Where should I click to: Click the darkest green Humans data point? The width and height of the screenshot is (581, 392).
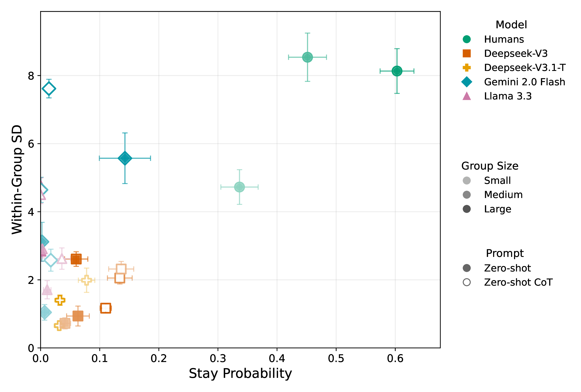click(x=397, y=71)
